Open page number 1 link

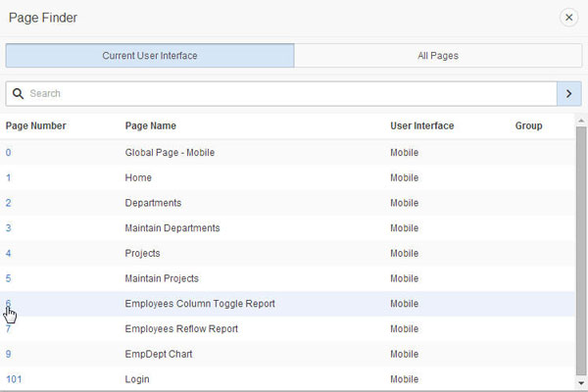coord(9,178)
